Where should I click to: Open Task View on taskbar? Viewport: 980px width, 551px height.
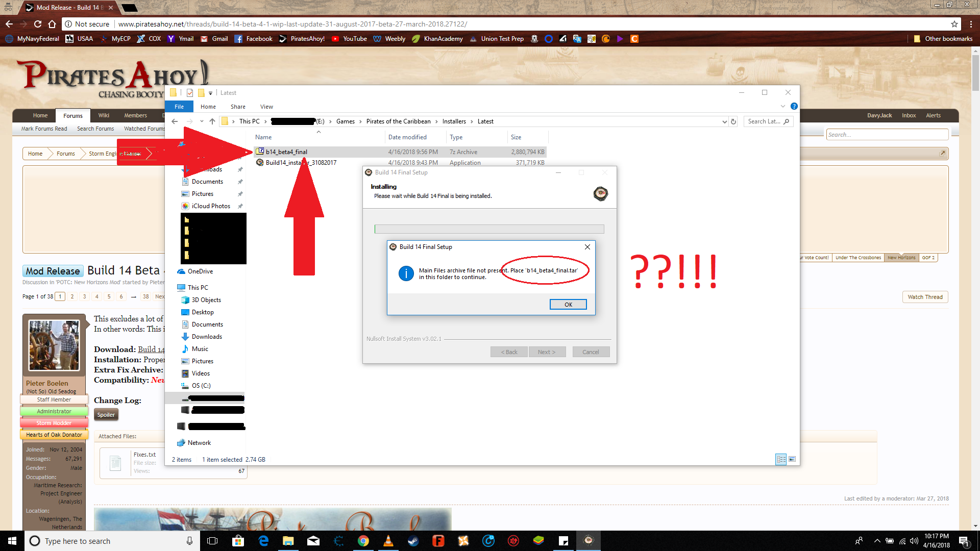[x=212, y=541]
